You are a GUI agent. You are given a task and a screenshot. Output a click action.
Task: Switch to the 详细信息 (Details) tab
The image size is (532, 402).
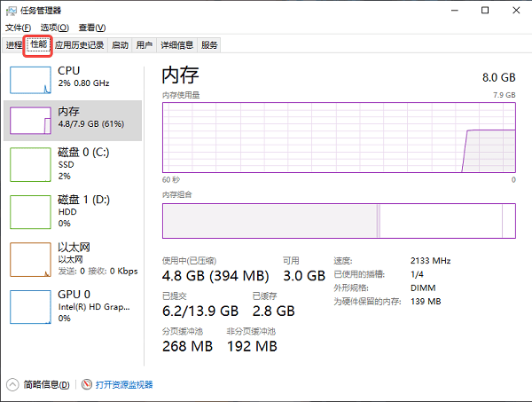[176, 45]
